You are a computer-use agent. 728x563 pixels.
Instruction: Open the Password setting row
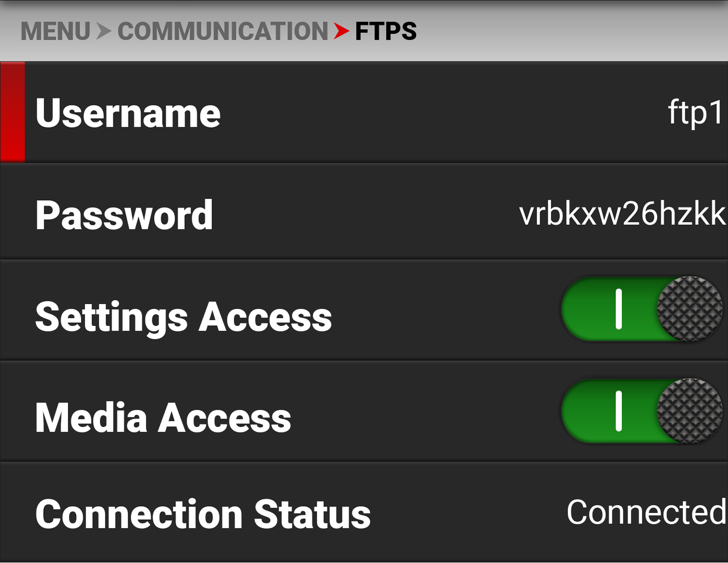364,212
